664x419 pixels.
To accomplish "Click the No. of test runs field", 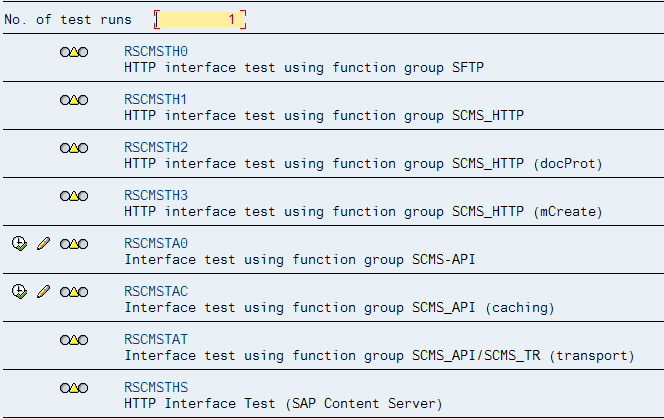I will tap(200, 19).
